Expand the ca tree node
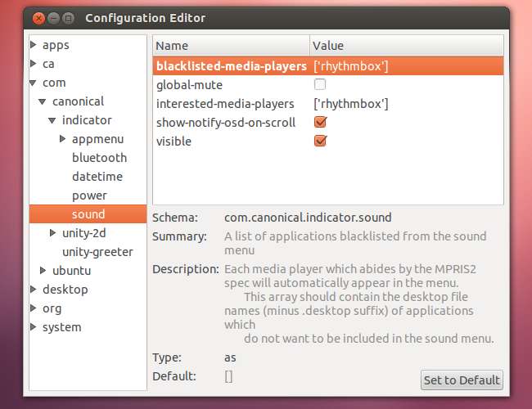This screenshot has width=532, height=409. pos(34,64)
